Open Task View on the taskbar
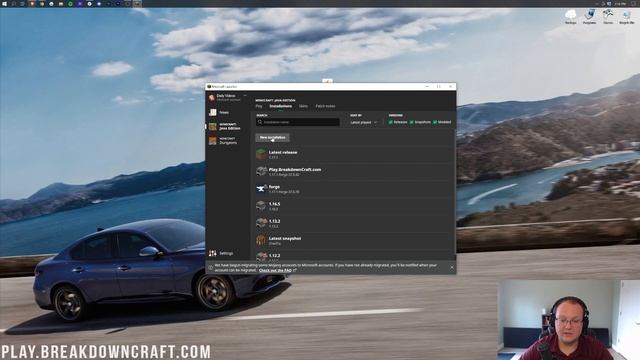The width and height of the screenshot is (640, 360). [22, 4]
